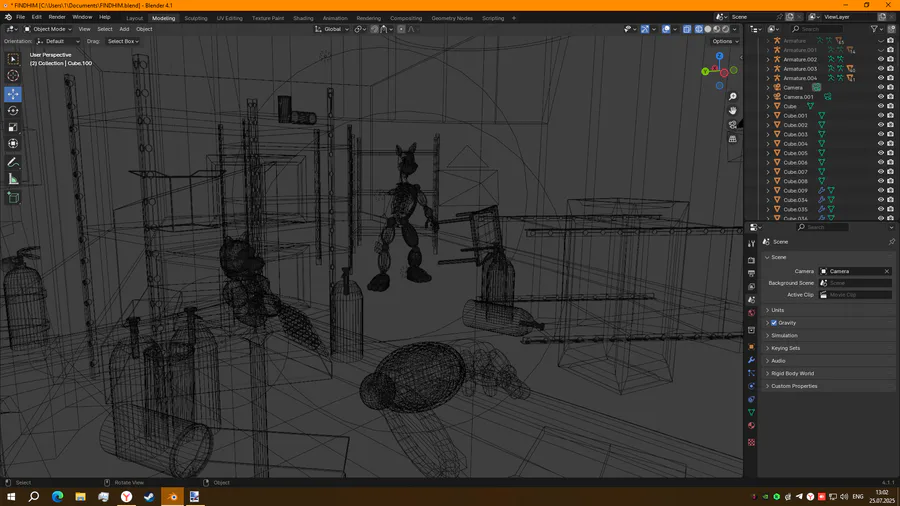
Task: Select the Measure tool
Action: click(13, 180)
